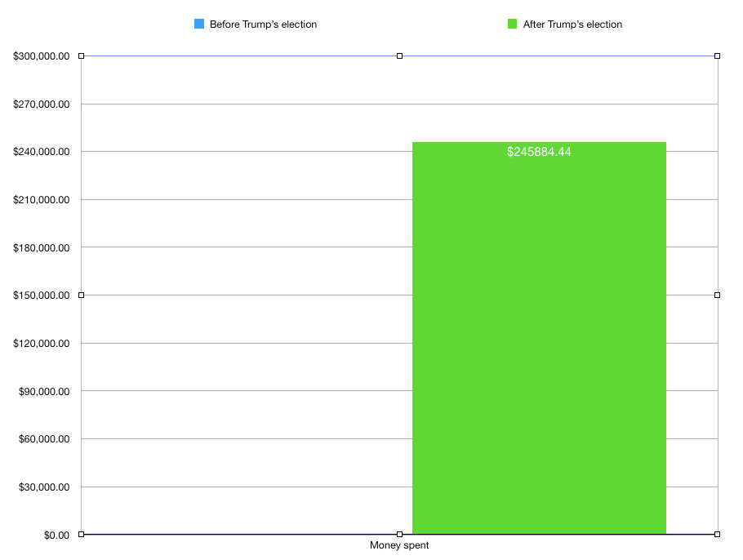
Task: Click the $0.00 axis label
Action: (56, 536)
